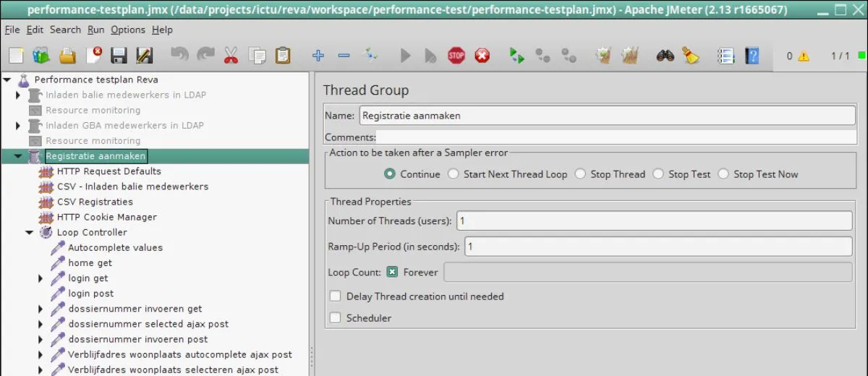Viewport: 868px width, 376px height.
Task: Click the Close test plan icon
Action: pos(93,56)
